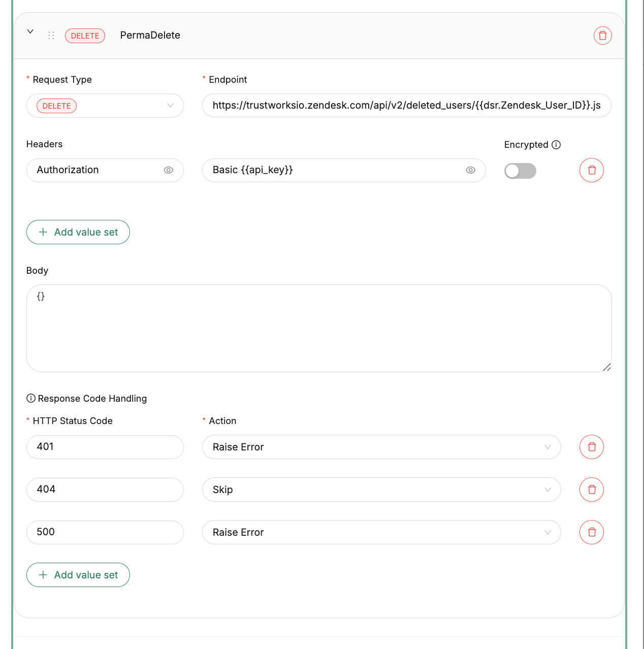Open the Request Type dropdown
Screen dimensions: 644x649
click(105, 106)
